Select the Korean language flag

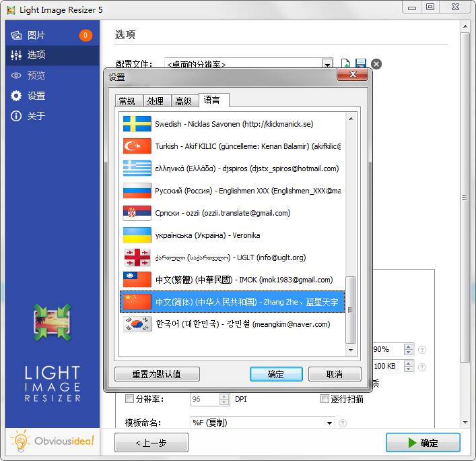pyautogui.click(x=137, y=324)
